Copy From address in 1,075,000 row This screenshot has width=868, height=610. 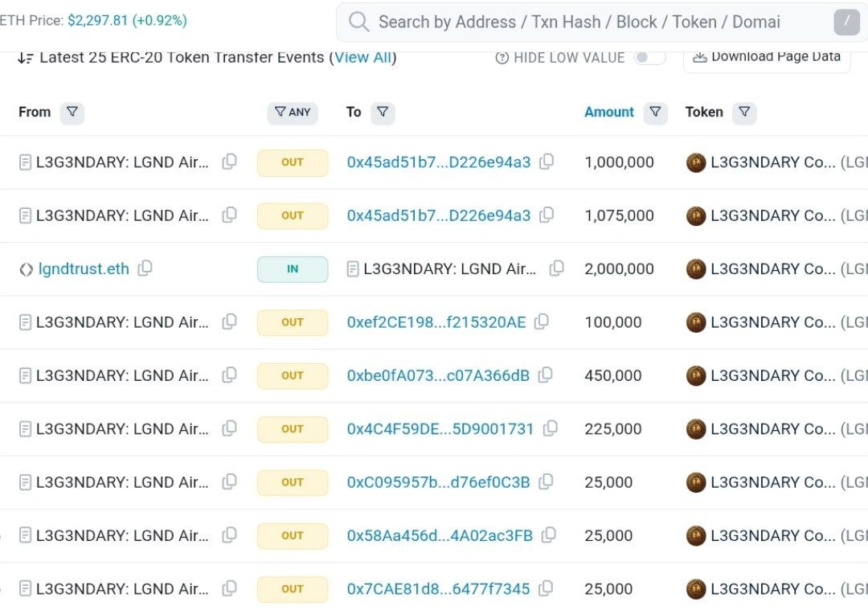pyautogui.click(x=229, y=215)
